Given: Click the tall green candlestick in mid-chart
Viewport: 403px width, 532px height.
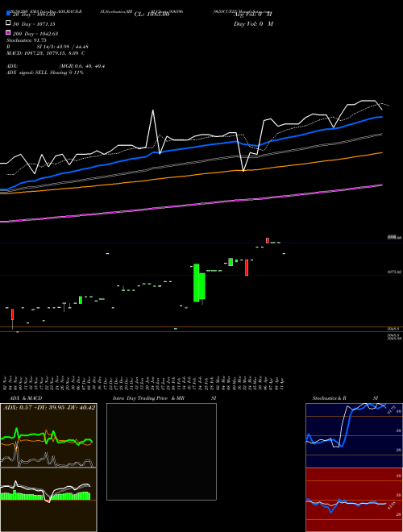Looking at the screenshot, I should click(x=197, y=283).
